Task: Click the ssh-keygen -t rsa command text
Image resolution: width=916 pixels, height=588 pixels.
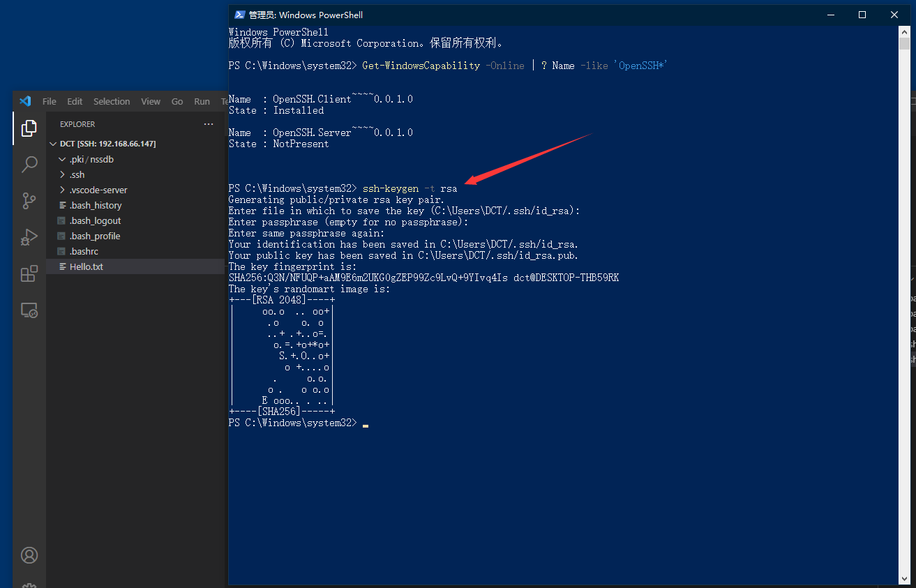Action: coord(410,188)
